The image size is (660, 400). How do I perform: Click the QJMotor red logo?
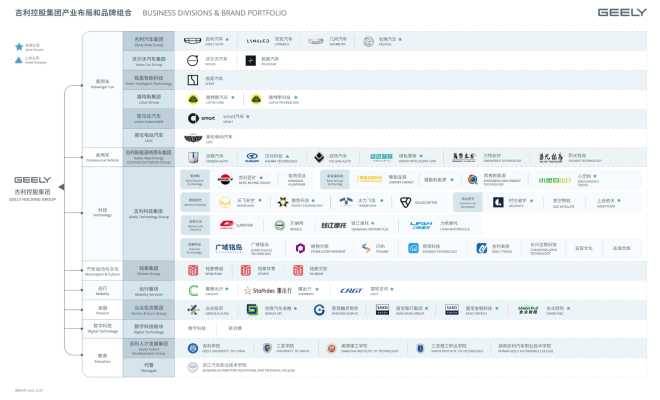point(226,225)
